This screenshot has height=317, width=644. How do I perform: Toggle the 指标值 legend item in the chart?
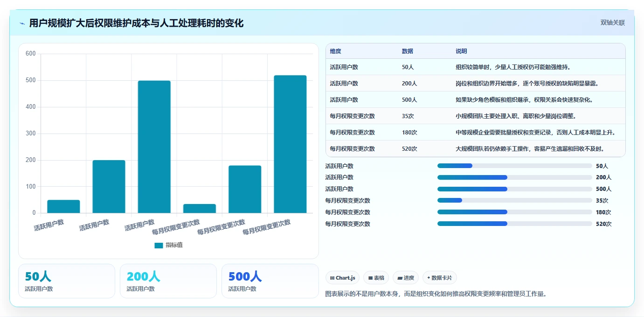click(x=168, y=245)
